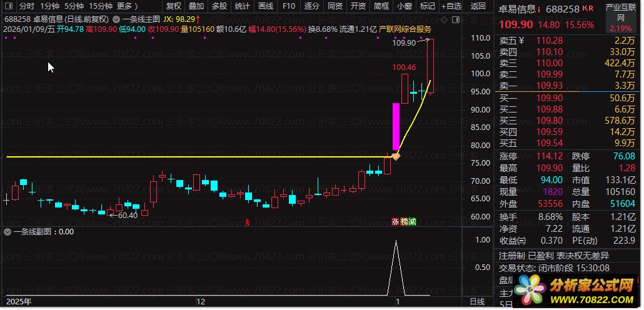The height and width of the screenshot is (310, 644).
Task: Click the PE(动) value 223.9
Action: pyautogui.click(x=625, y=241)
